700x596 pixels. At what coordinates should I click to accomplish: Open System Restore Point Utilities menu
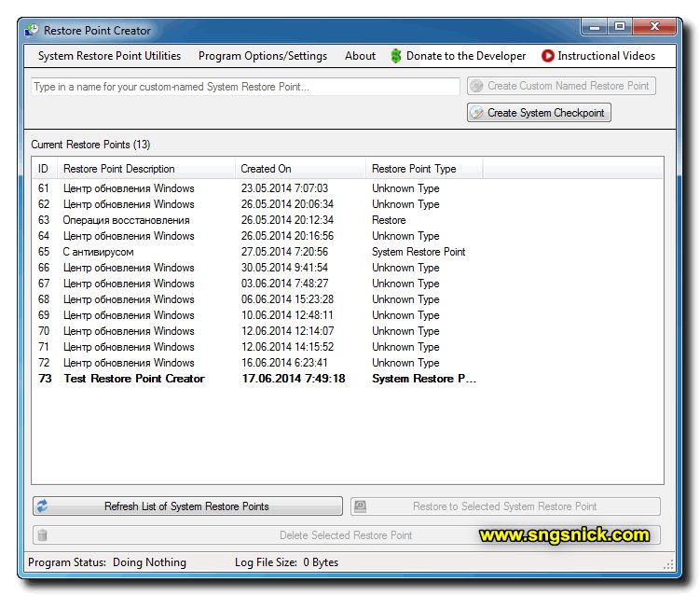(109, 56)
